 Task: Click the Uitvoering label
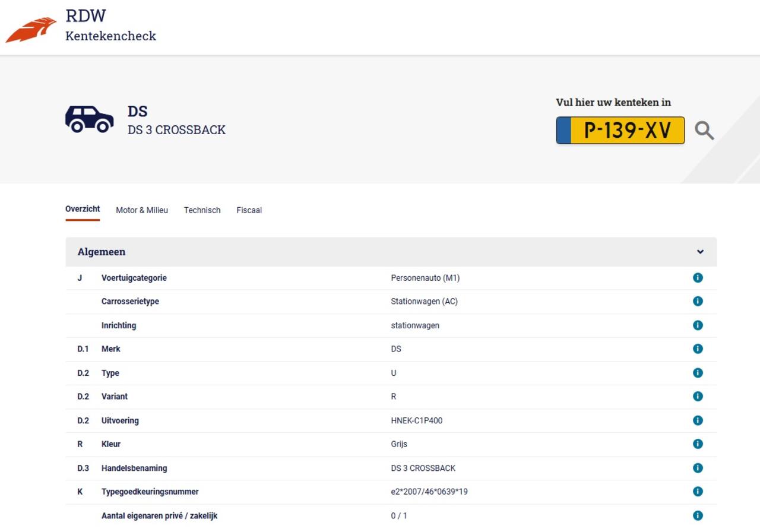tap(120, 420)
